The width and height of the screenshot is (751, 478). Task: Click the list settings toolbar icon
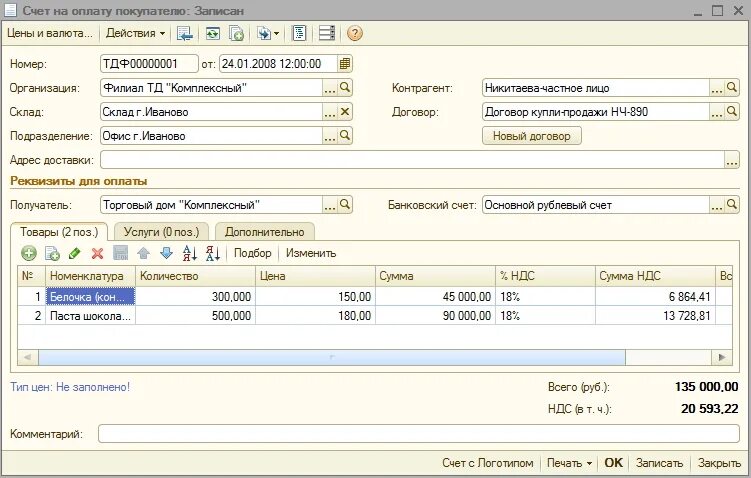327,34
